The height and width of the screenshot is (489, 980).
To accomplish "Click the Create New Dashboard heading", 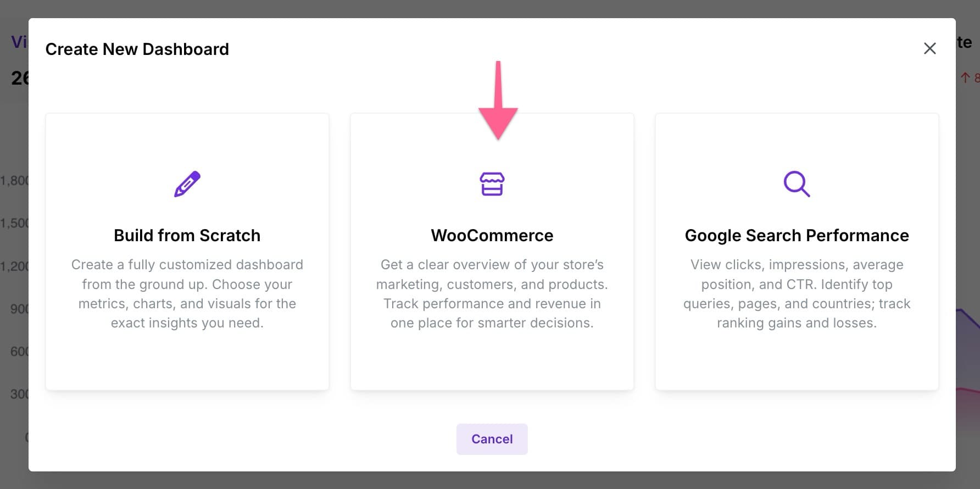I will point(137,49).
